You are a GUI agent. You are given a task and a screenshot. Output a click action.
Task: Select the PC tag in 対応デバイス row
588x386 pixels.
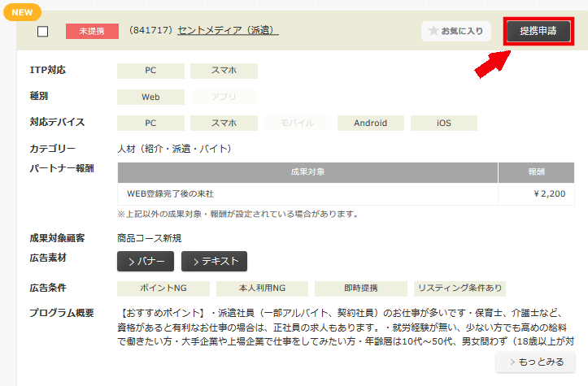click(x=150, y=124)
